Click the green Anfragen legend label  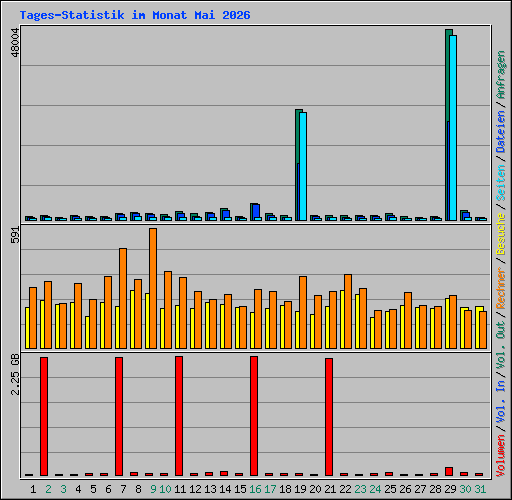coord(501,75)
